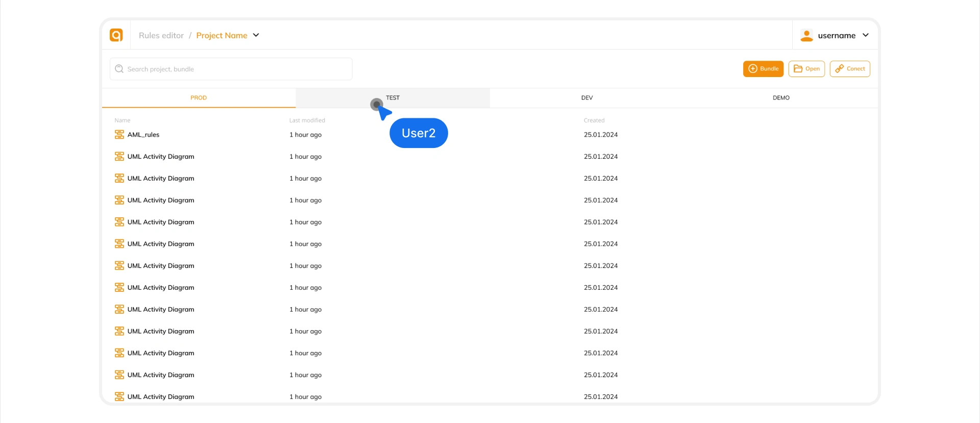The width and height of the screenshot is (980, 423).
Task: Click the user avatar icon
Action: pos(806,35)
